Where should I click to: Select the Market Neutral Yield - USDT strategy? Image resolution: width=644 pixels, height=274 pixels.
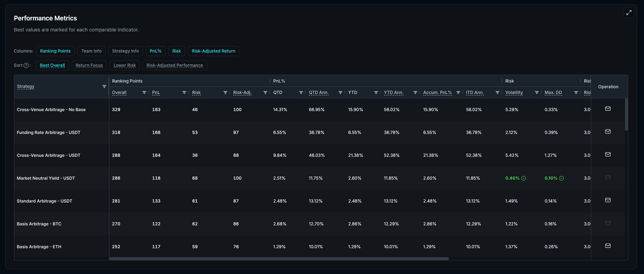[x=46, y=178]
